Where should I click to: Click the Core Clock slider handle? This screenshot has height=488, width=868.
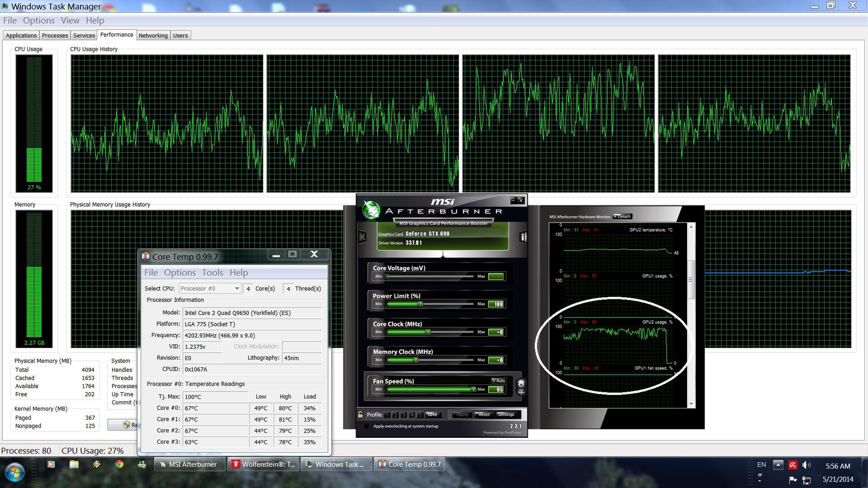428,332
